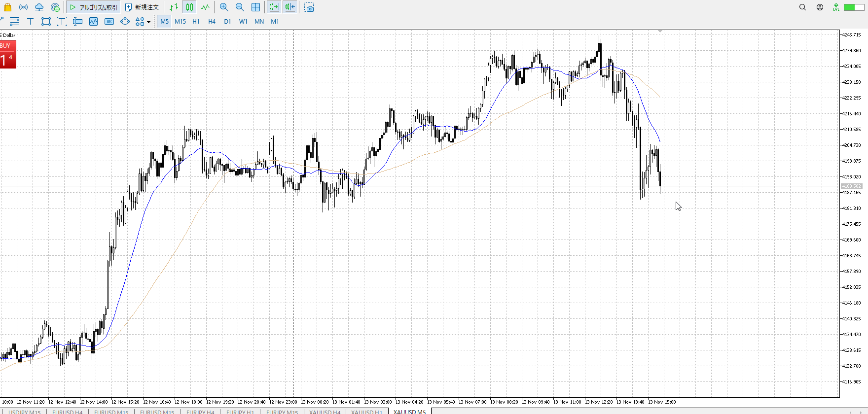Toggle chart shift from right edge
The height and width of the screenshot is (414, 868).
[290, 7]
